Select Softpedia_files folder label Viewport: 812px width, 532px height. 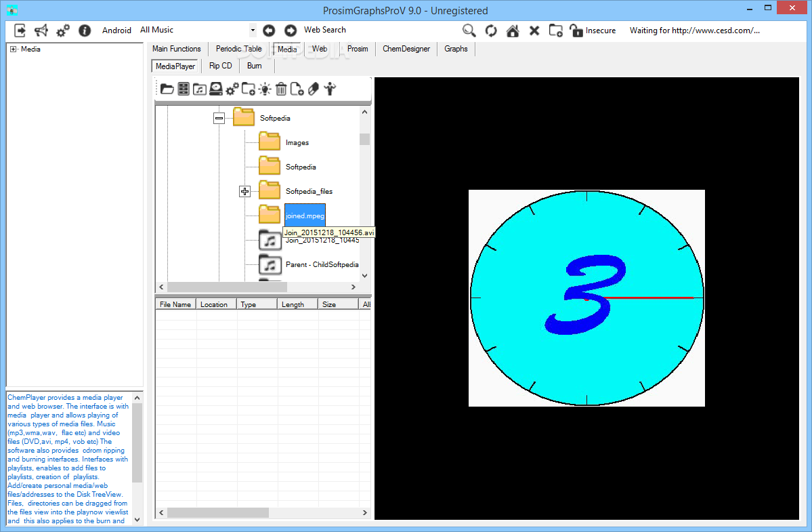(309, 191)
